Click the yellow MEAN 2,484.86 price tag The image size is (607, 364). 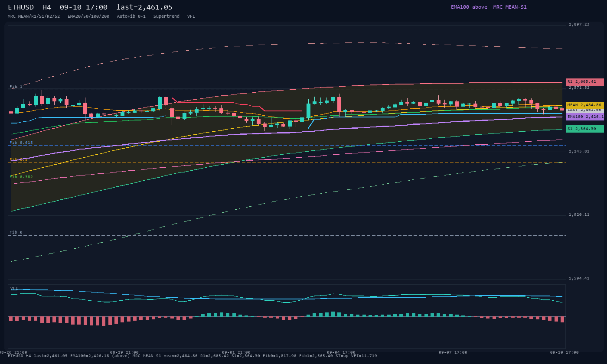click(x=585, y=105)
